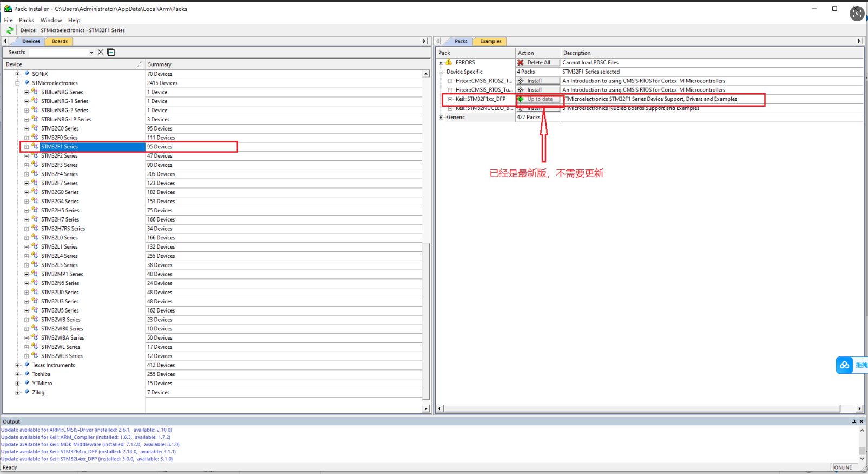Switch to the Examples tab

click(x=490, y=41)
